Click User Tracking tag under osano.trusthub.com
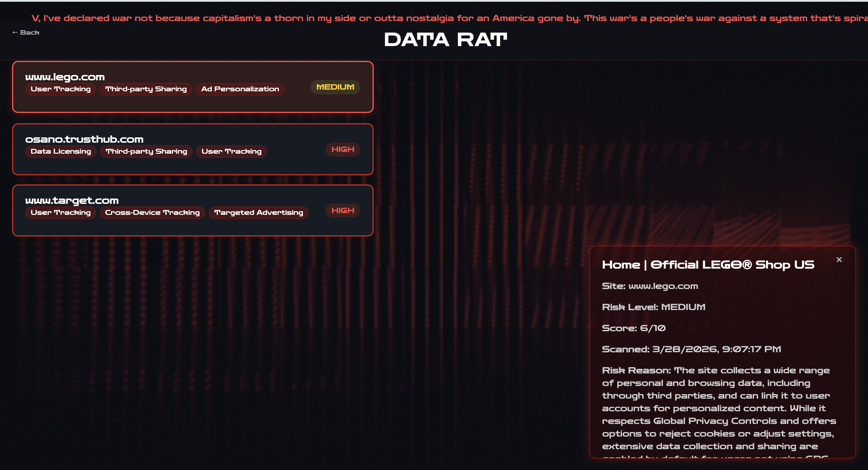This screenshot has height=470, width=868. coord(231,152)
